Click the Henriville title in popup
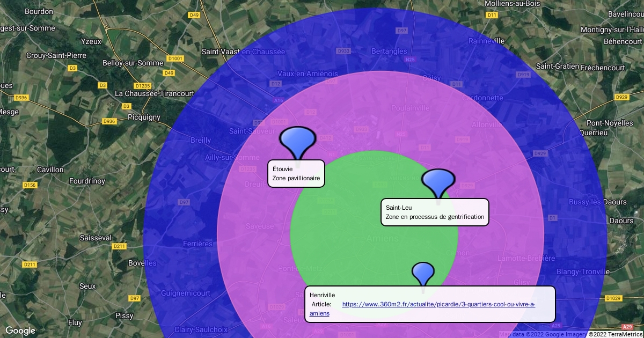Viewport: 644px width, 338px height. click(x=323, y=295)
